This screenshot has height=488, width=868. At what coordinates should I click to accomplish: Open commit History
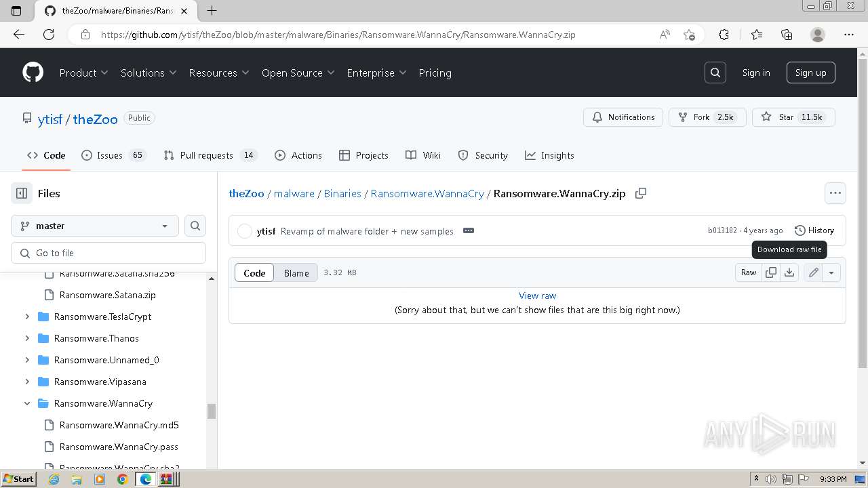click(x=814, y=230)
